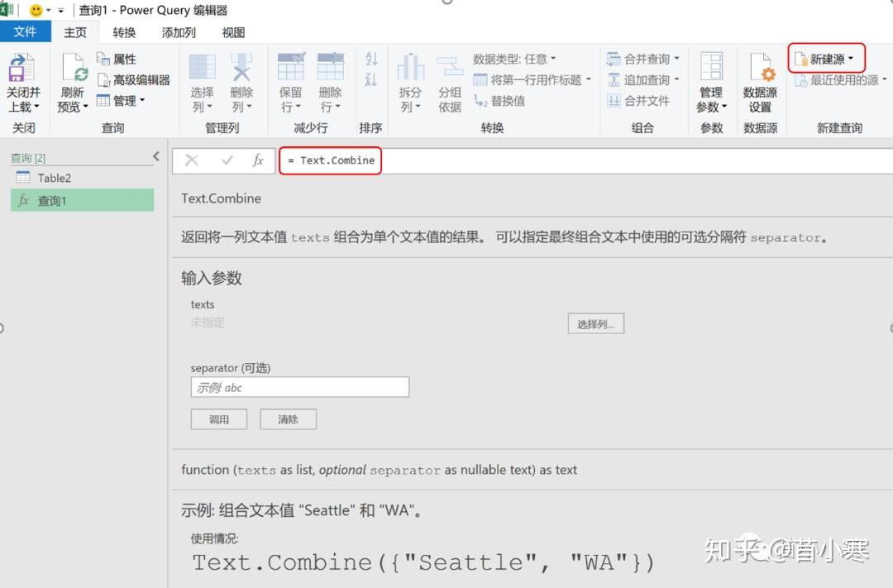Select the 保留行 (Keep Rows) icon

click(x=289, y=82)
